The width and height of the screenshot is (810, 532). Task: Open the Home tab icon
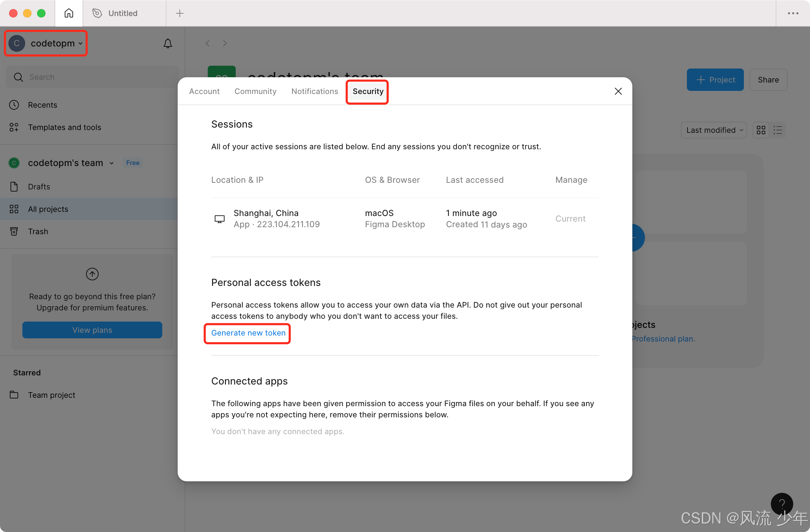coord(69,13)
